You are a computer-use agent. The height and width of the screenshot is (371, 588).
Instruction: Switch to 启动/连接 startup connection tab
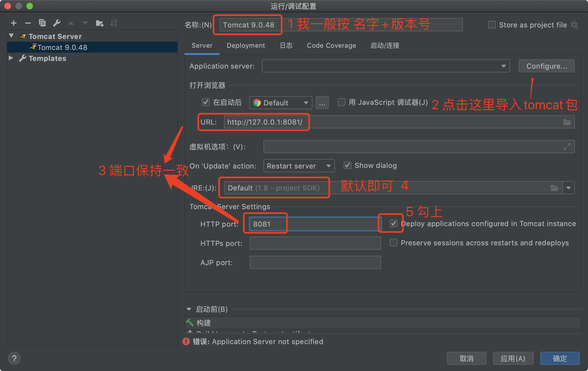pos(385,46)
